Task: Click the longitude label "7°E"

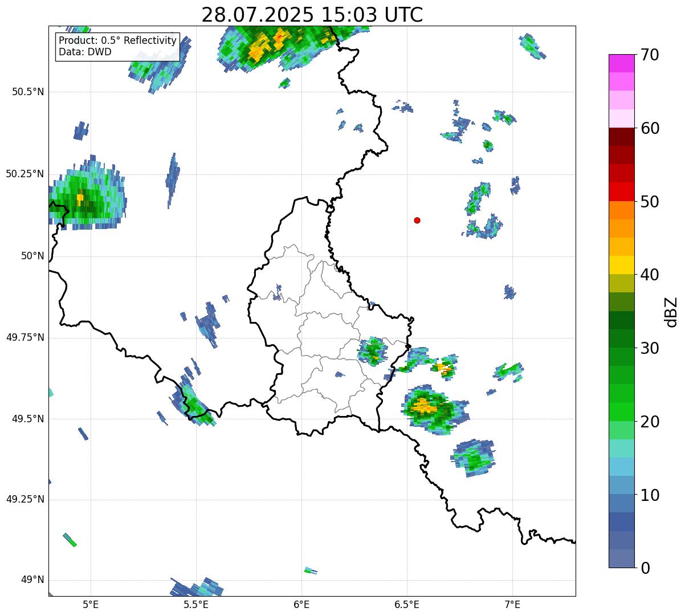Action: [x=512, y=605]
